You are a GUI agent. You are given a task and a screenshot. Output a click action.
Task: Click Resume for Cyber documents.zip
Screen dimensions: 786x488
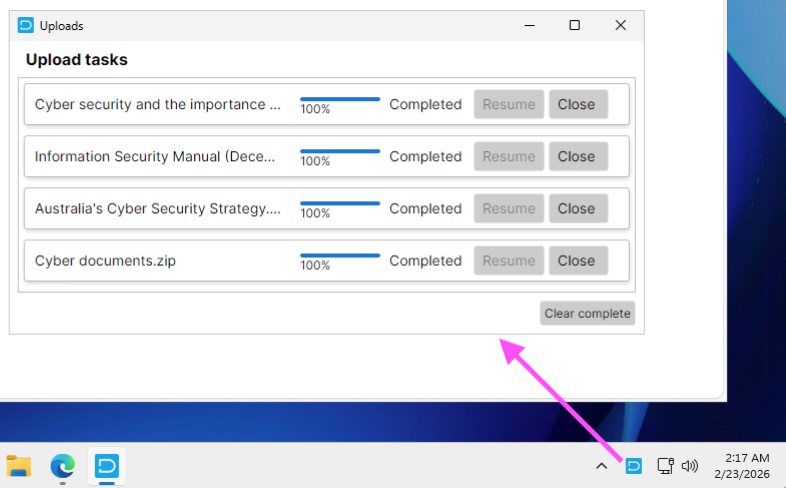pyautogui.click(x=509, y=261)
